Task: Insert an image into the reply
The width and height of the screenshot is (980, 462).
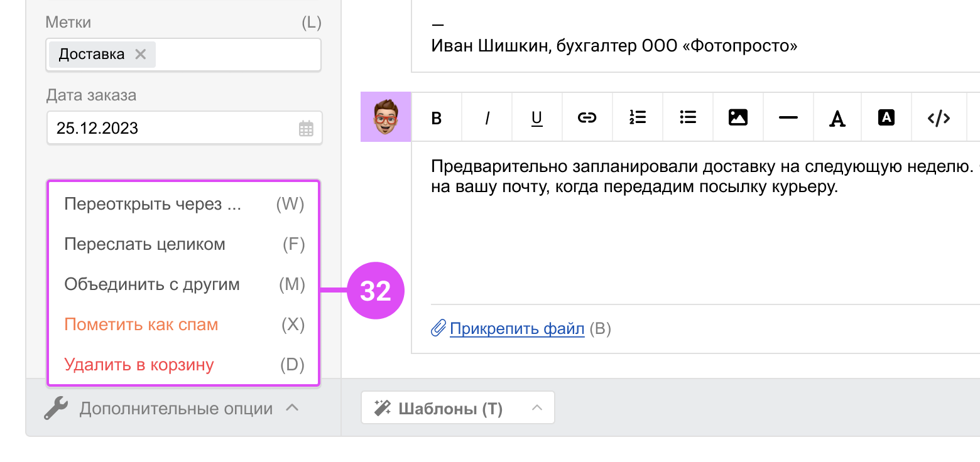Action: pos(738,117)
